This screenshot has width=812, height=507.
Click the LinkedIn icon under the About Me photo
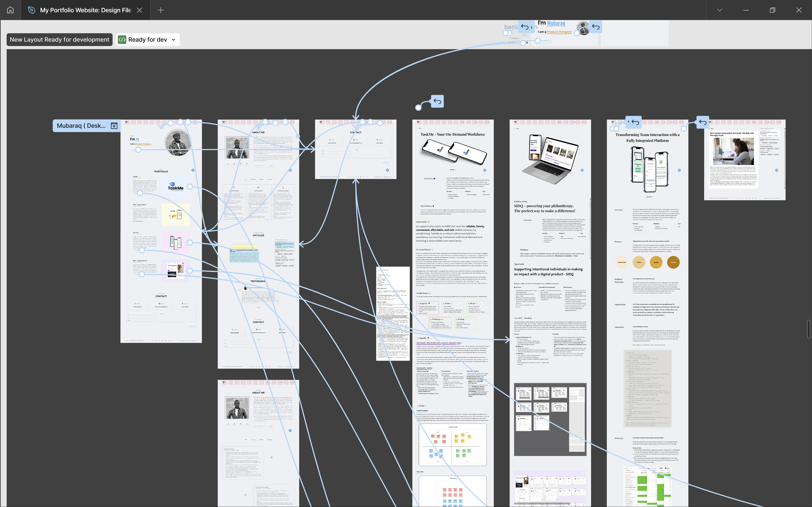tap(228, 164)
